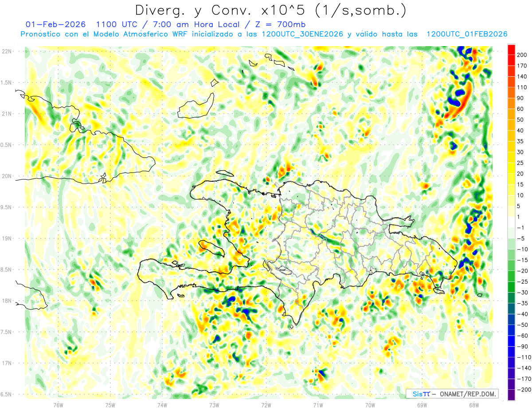Click the '76W' longitude label
The width and height of the screenshot is (532, 411).
[58, 405]
